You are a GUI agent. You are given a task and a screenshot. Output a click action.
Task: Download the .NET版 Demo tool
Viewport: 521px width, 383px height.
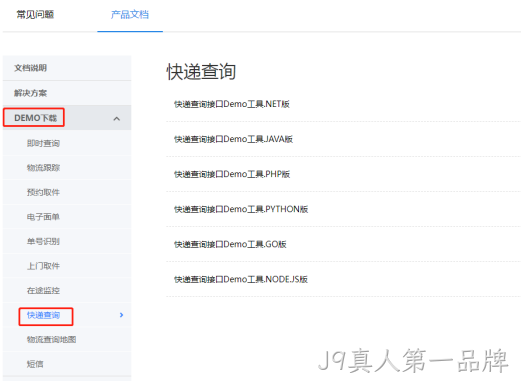coord(232,104)
